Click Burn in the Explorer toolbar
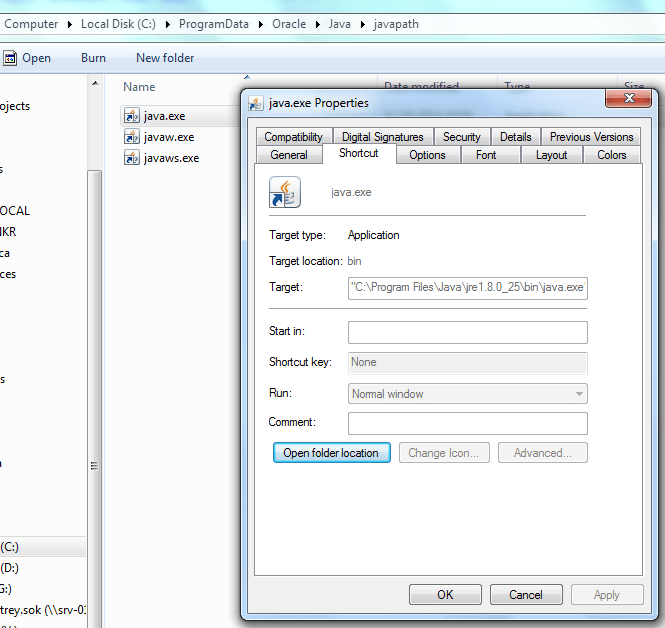The height and width of the screenshot is (628, 665). [93, 58]
